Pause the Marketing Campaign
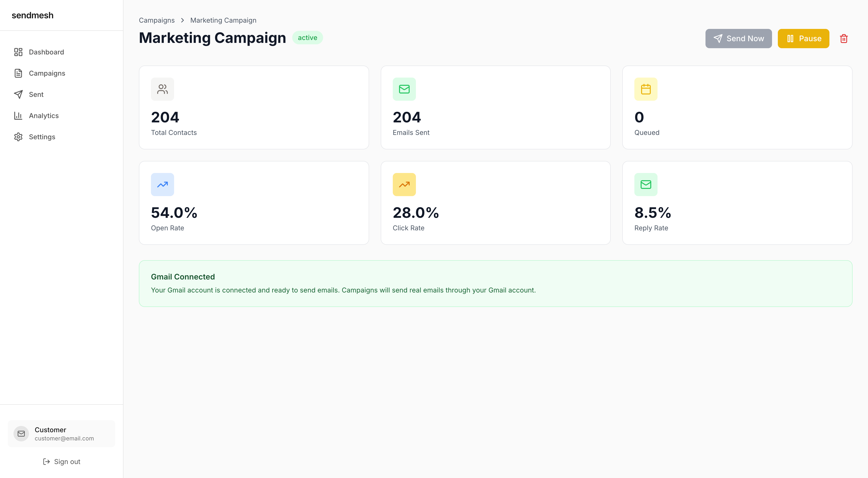 [803, 39]
